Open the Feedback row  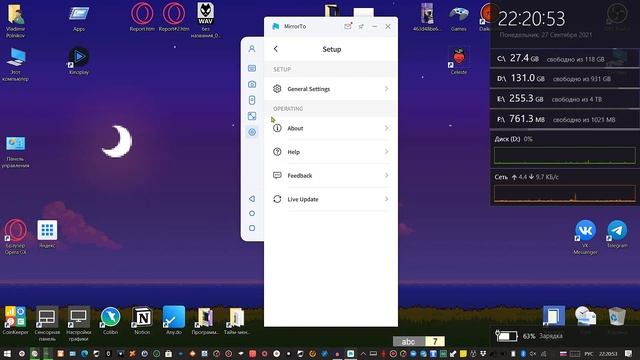pyautogui.click(x=331, y=176)
